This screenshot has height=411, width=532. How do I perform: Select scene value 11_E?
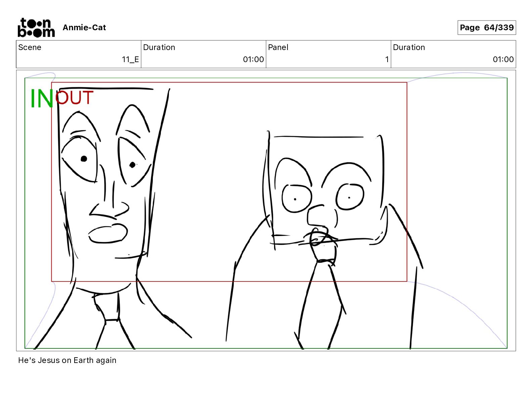pos(130,59)
